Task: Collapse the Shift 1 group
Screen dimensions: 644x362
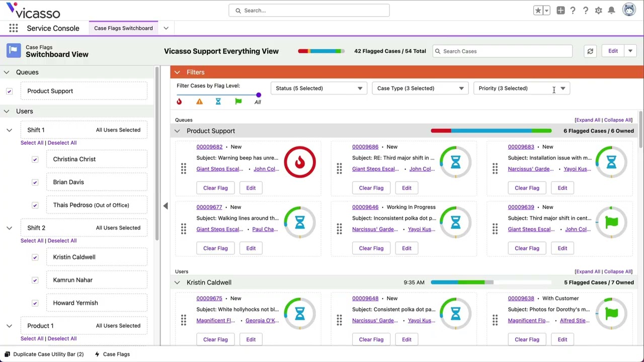Action: (9, 130)
